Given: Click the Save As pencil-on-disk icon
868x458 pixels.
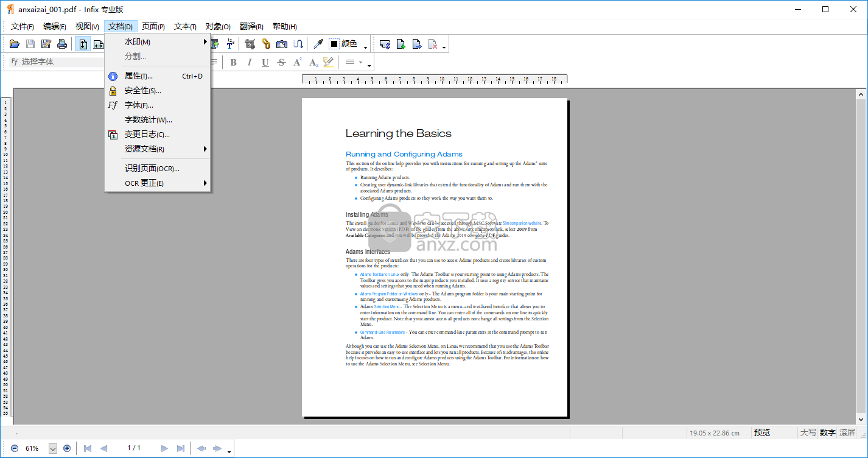Looking at the screenshot, I should pos(46,44).
